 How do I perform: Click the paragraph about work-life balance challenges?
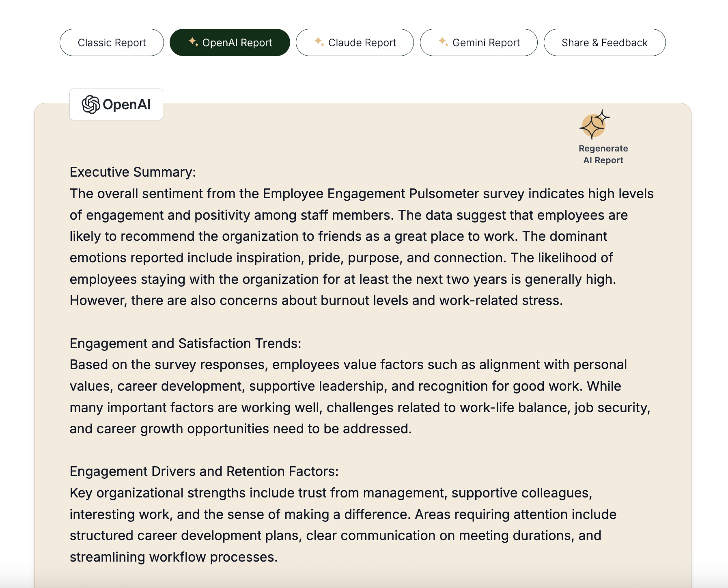tap(360, 397)
